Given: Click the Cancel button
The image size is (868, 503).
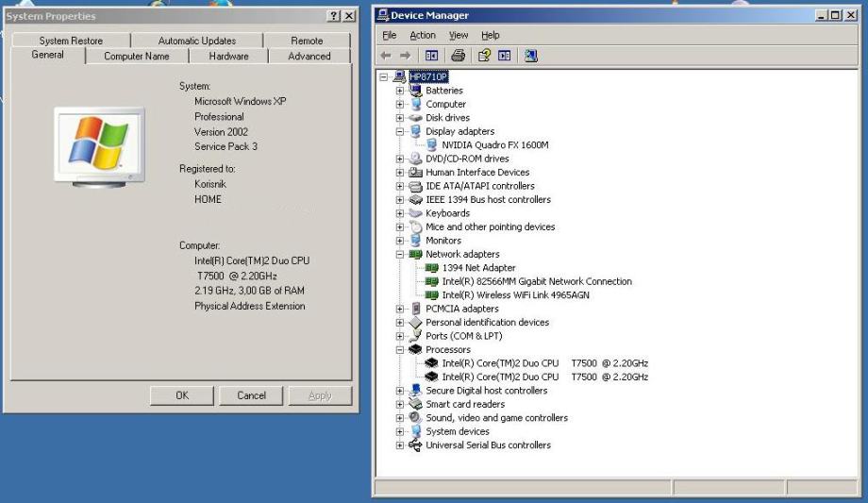Looking at the screenshot, I should coord(251,395).
